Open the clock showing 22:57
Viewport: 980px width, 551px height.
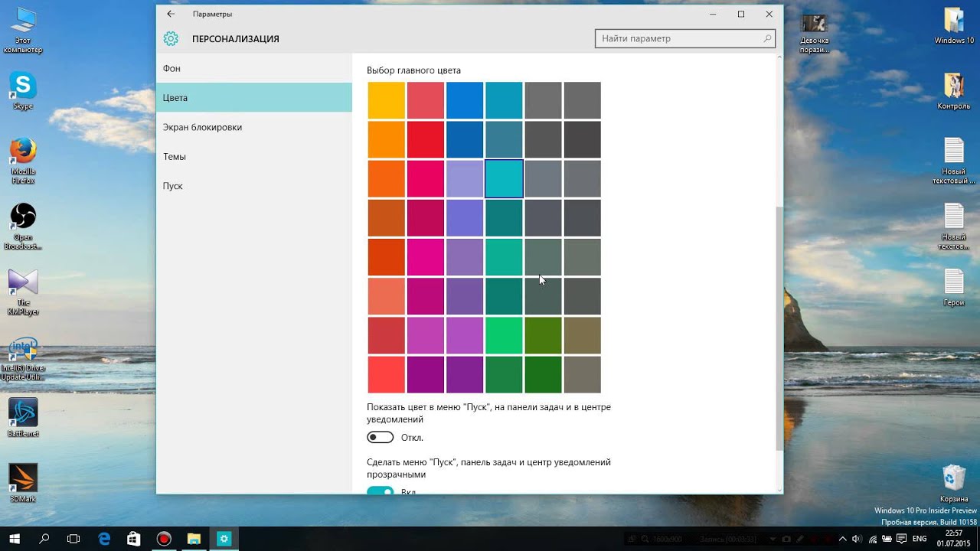pos(954,539)
